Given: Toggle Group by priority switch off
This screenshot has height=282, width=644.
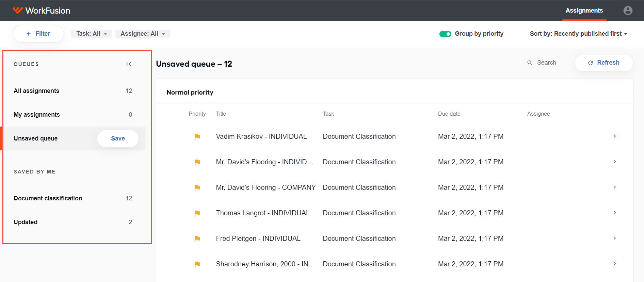Looking at the screenshot, I should point(445,34).
